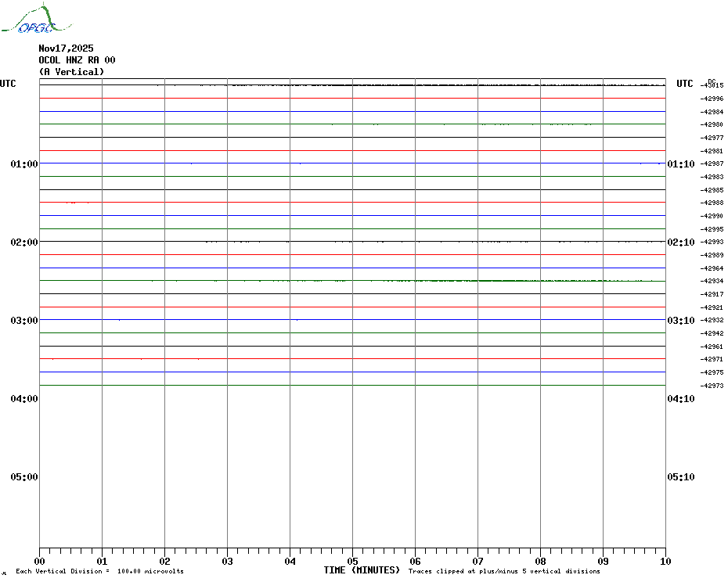The height and width of the screenshot is (582, 728).
Task: Click the Nov17,2025 date text
Action: click(x=66, y=48)
